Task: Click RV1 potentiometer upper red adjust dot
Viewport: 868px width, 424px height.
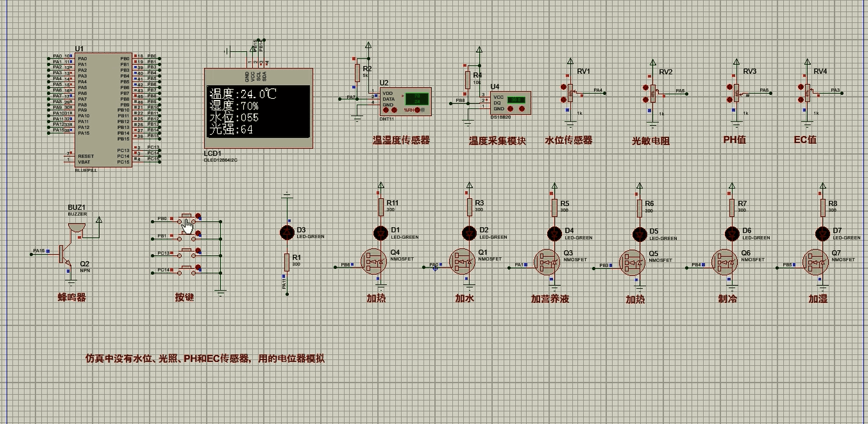Action: coord(563,87)
